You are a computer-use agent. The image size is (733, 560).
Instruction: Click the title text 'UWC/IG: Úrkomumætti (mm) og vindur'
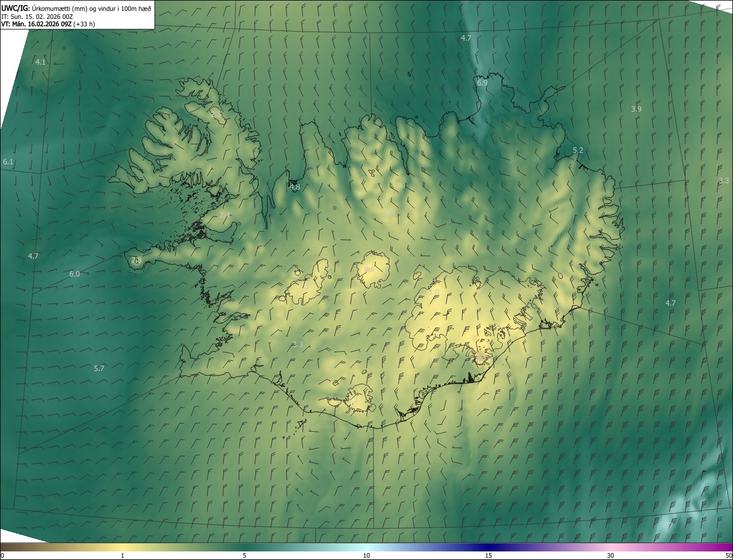pyautogui.click(x=57, y=8)
